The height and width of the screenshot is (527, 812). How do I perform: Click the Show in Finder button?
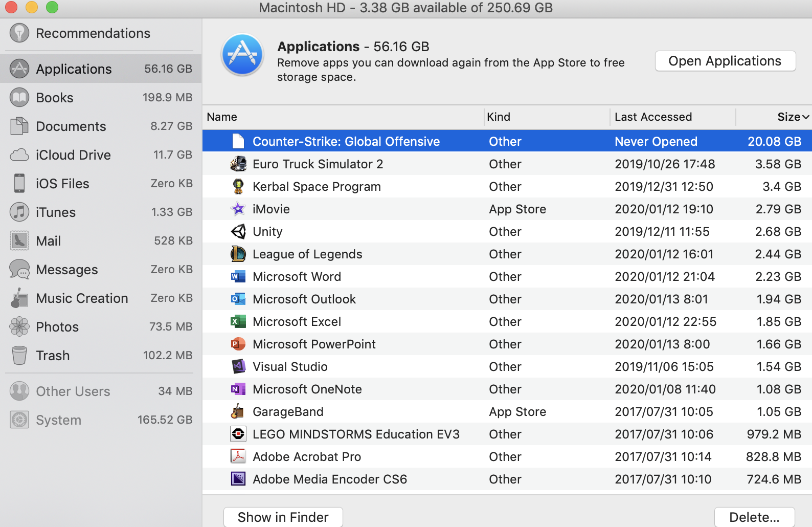point(283,517)
